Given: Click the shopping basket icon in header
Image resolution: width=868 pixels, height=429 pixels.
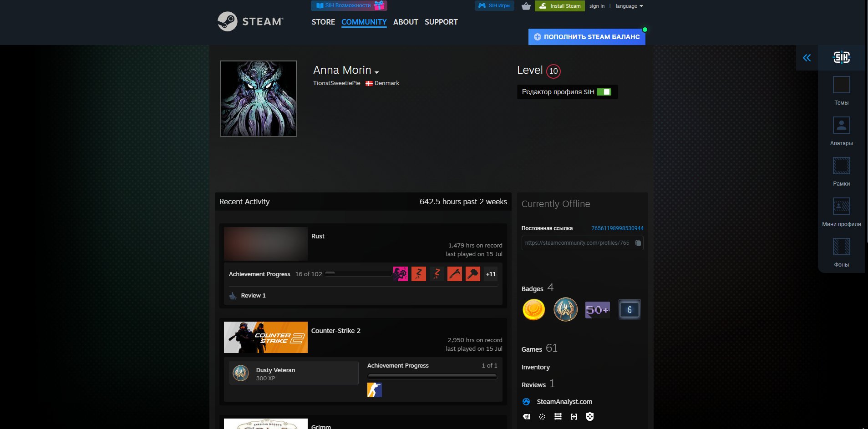Looking at the screenshot, I should coord(526,6).
